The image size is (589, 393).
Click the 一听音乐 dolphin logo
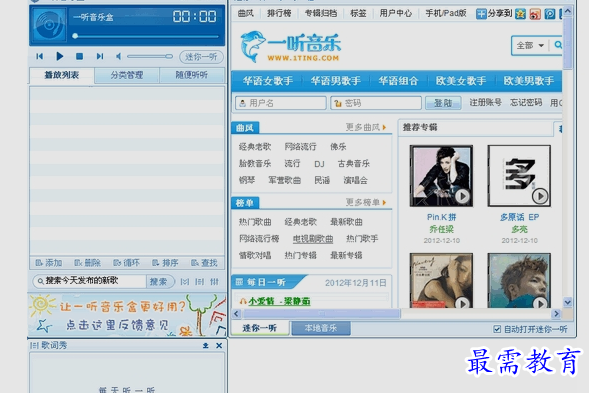[x=290, y=47]
